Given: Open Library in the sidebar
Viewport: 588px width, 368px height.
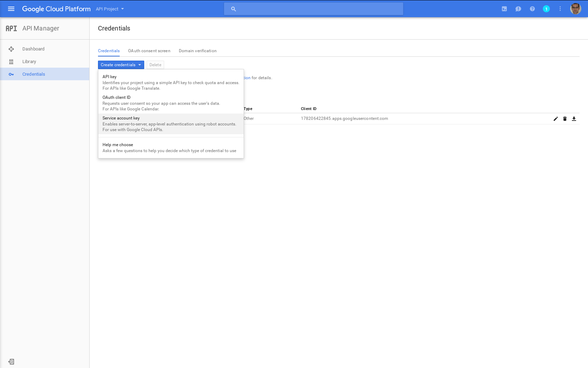Looking at the screenshot, I should pyautogui.click(x=45, y=62).
